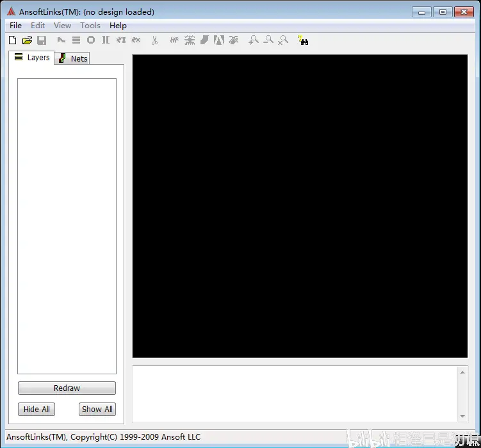Click the binoculars help search icon
Viewport: 481px width, 448px height.
pyautogui.click(x=303, y=40)
